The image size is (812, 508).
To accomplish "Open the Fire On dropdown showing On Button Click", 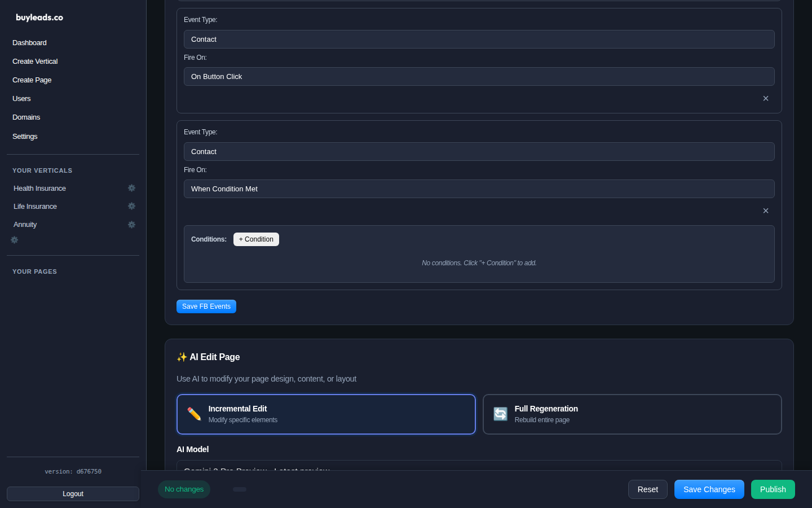I will (479, 76).
